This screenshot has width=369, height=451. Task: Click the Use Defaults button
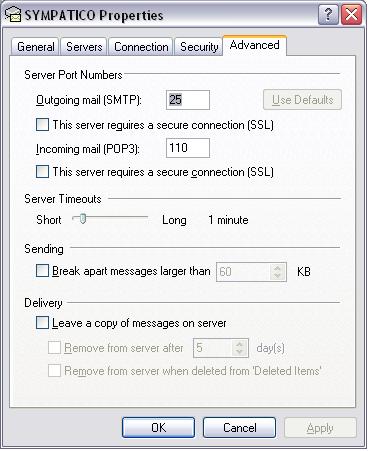coord(302,100)
